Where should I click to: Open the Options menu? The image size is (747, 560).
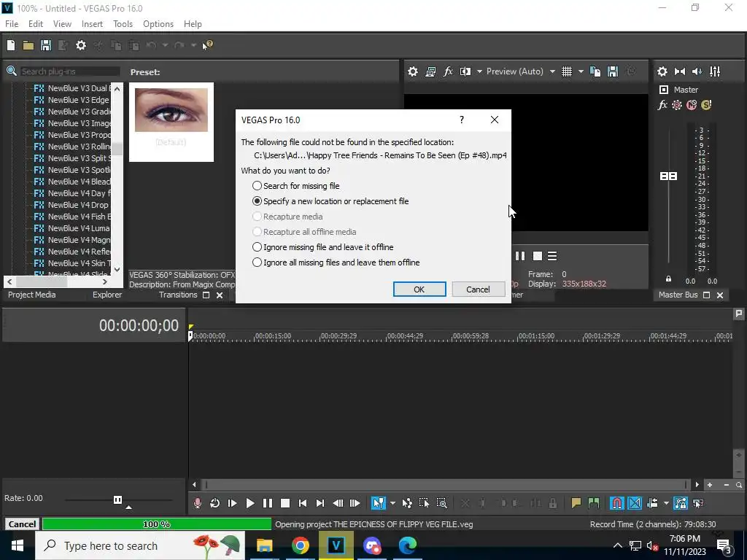click(x=158, y=24)
